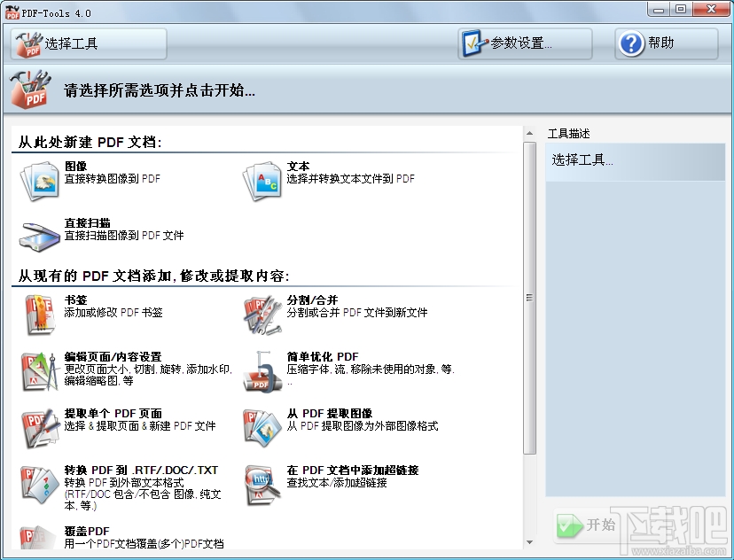Click '选择并转换文本文件到 PDF' description
This screenshot has width=734, height=560.
tap(351, 179)
